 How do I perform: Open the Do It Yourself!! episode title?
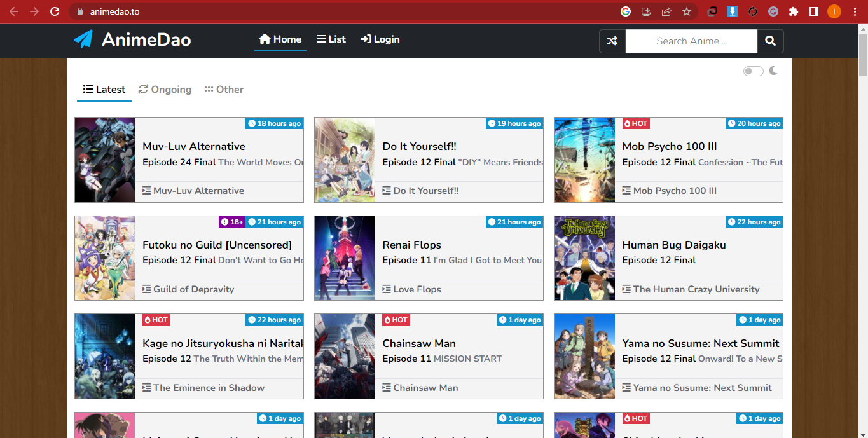pos(420,146)
